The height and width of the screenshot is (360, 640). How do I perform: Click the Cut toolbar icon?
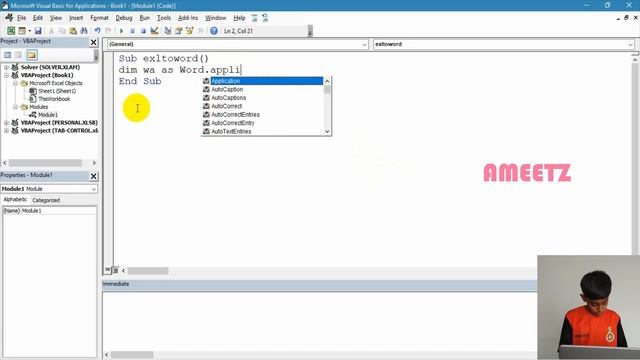click(x=51, y=31)
